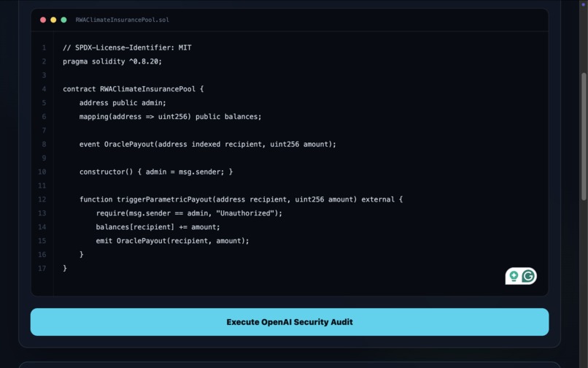This screenshot has width=588, height=368.
Task: Click the closing brace on line 17
Action: pos(65,269)
